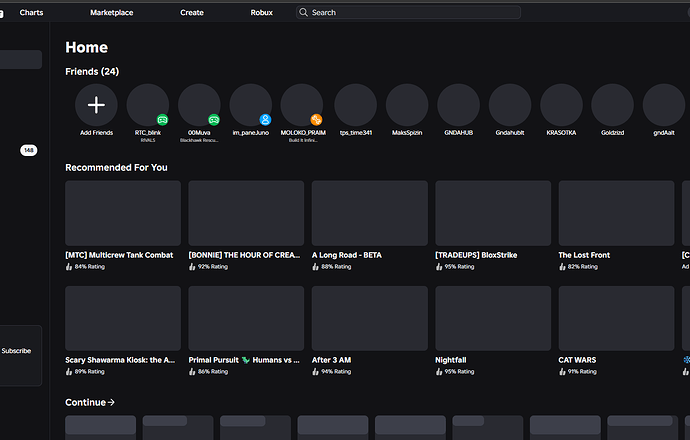Open the Charts tab in the top navigation
The image size is (690, 440).
(x=31, y=12)
